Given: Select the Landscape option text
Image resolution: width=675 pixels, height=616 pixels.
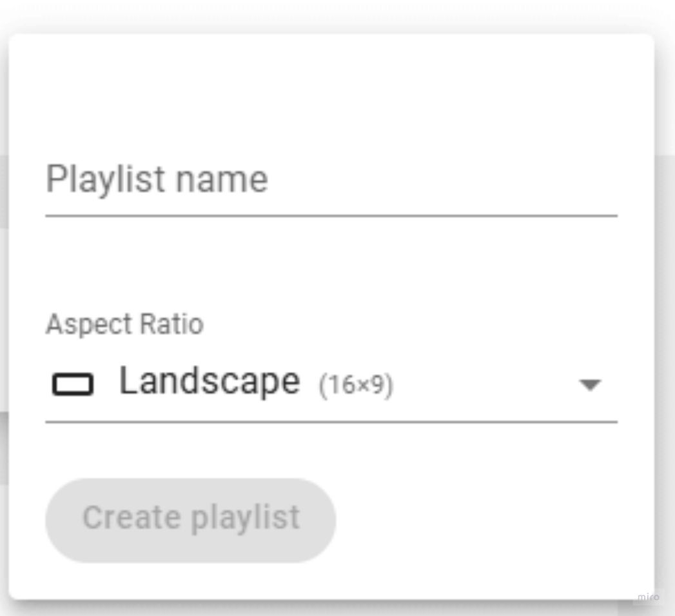Looking at the screenshot, I should 210,381.
